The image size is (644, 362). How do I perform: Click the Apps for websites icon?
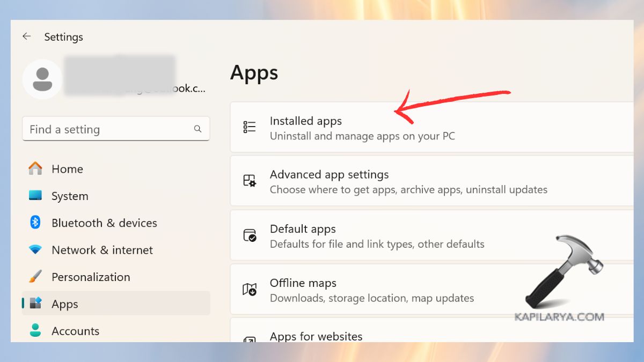[250, 339]
